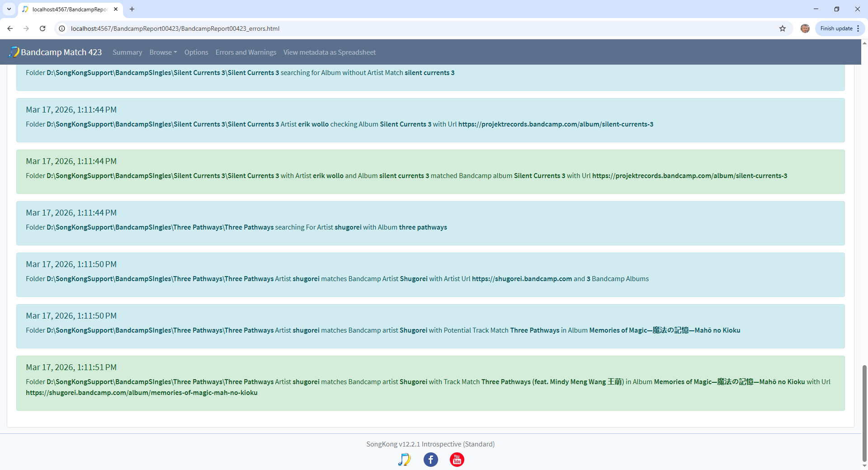Click the URL address bar field

pyautogui.click(x=407, y=28)
